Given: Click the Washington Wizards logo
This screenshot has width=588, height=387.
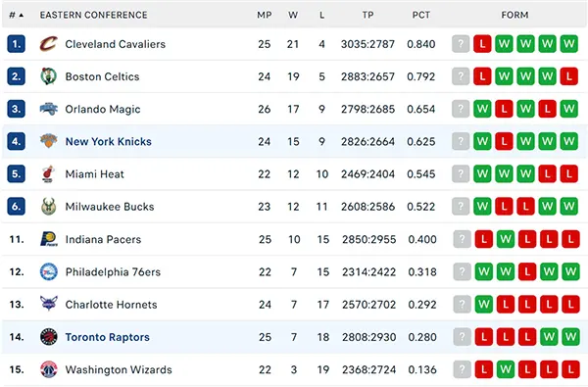Looking at the screenshot, I should [49, 369].
